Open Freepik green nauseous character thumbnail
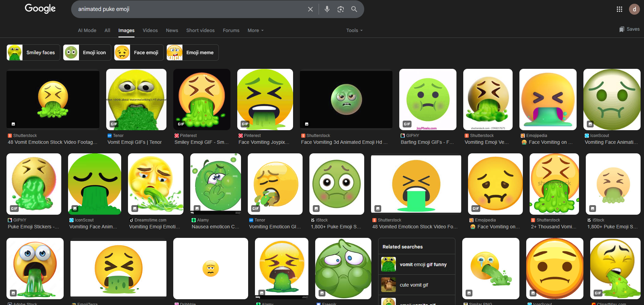Viewport: 644px width, 305px height. point(343,269)
